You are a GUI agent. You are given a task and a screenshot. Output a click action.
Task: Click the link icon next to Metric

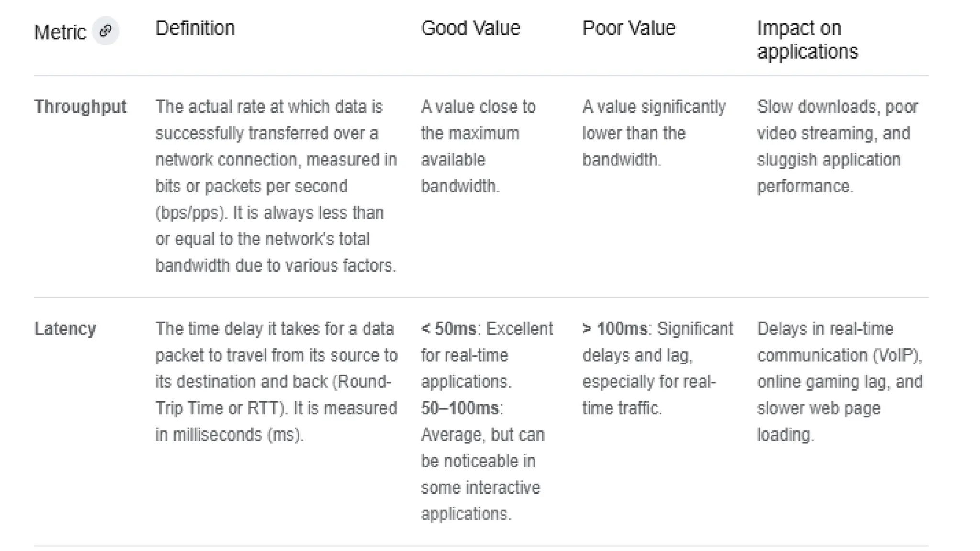[105, 31]
